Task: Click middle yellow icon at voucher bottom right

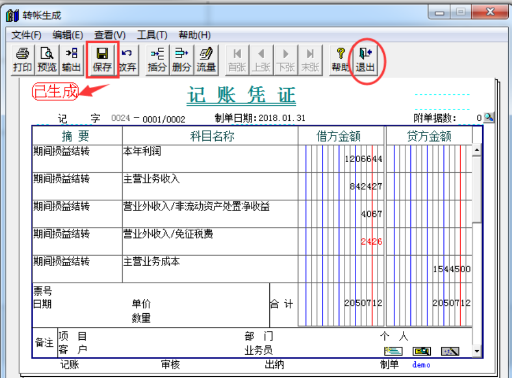Action: pyautogui.click(x=422, y=351)
